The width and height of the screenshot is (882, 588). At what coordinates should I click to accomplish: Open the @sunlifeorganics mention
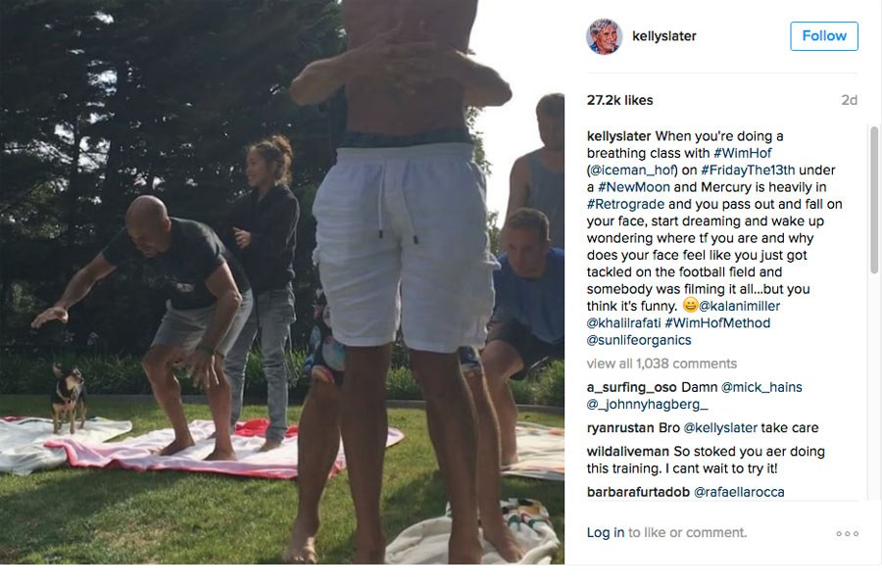click(x=638, y=340)
